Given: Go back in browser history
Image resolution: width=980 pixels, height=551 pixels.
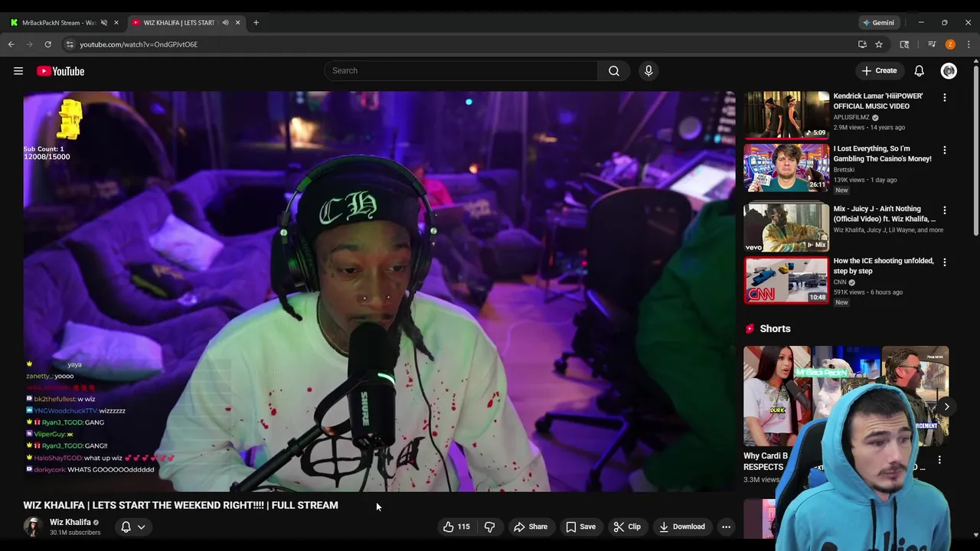Looking at the screenshot, I should [11, 44].
